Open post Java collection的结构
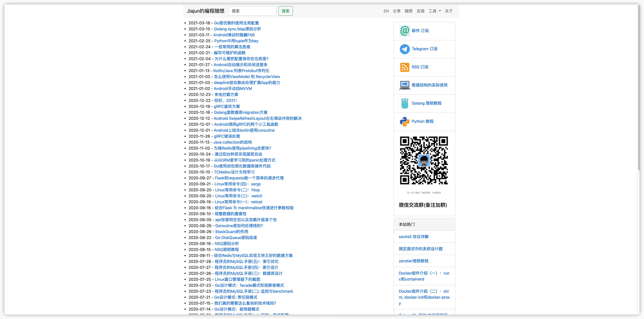The image size is (644, 319). (232, 142)
